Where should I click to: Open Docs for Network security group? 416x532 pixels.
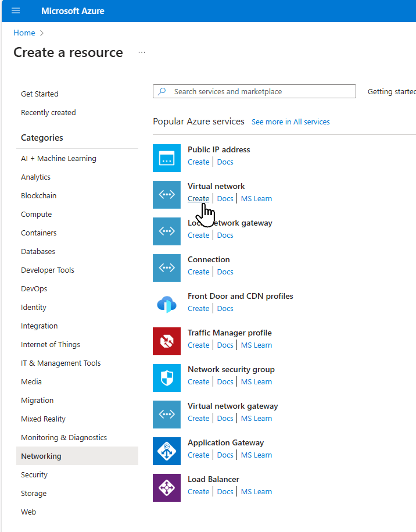tap(225, 382)
